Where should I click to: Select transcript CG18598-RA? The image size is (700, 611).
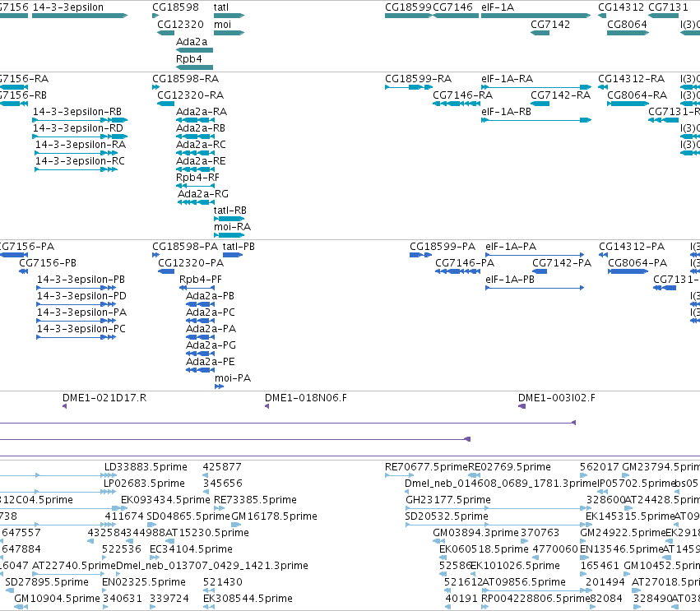[x=185, y=79]
